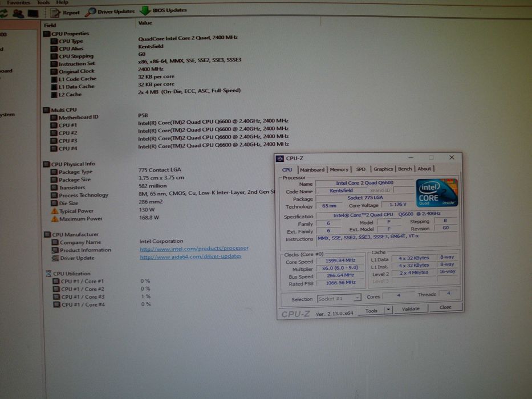
Task: Switch to the Graphics tab in CPU-Z
Action: click(x=383, y=169)
